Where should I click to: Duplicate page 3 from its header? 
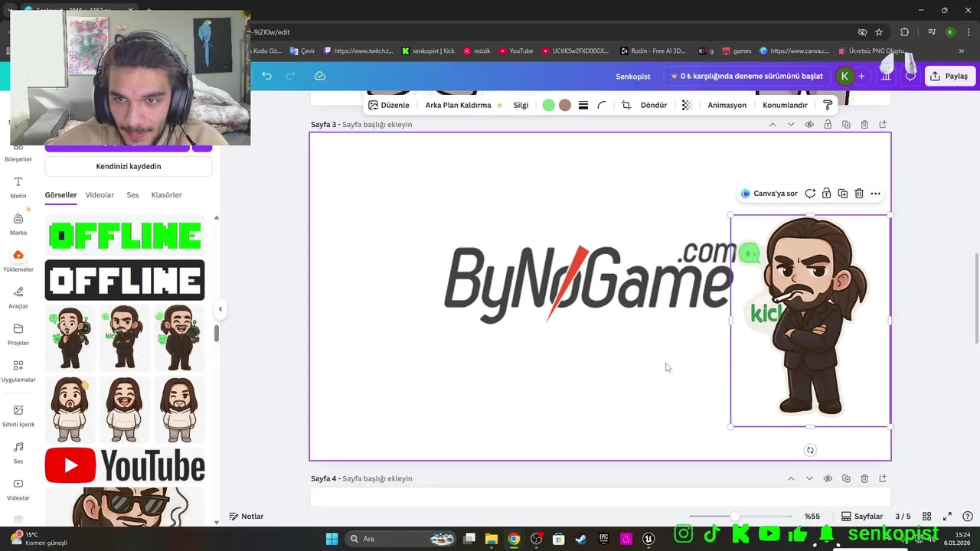click(x=846, y=124)
